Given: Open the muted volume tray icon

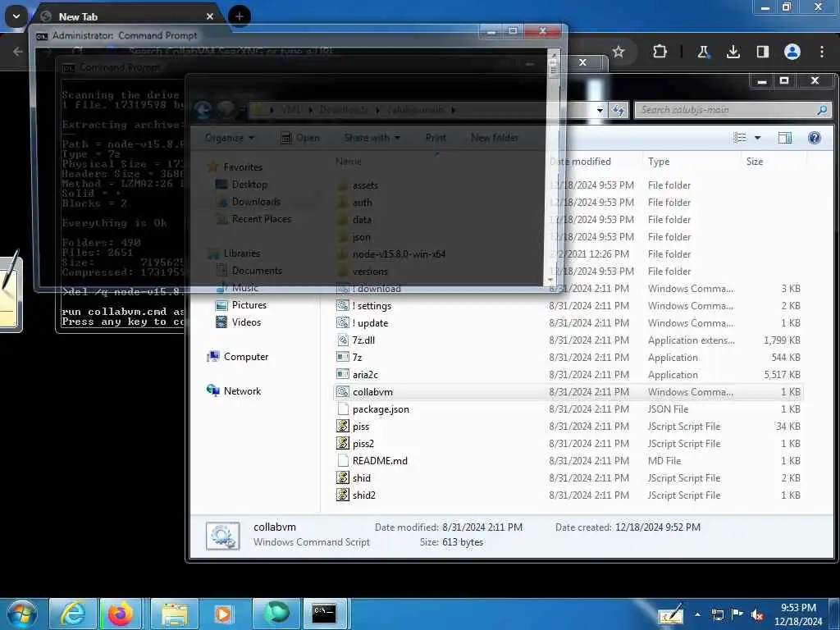Looking at the screenshot, I should [x=757, y=614].
